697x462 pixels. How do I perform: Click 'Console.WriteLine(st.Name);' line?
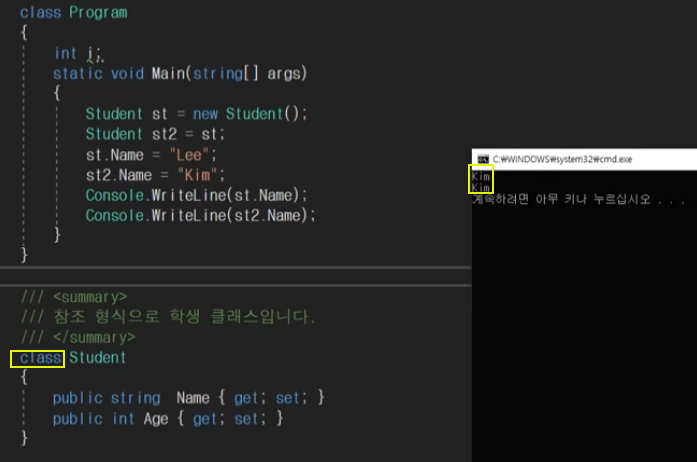click(196, 195)
